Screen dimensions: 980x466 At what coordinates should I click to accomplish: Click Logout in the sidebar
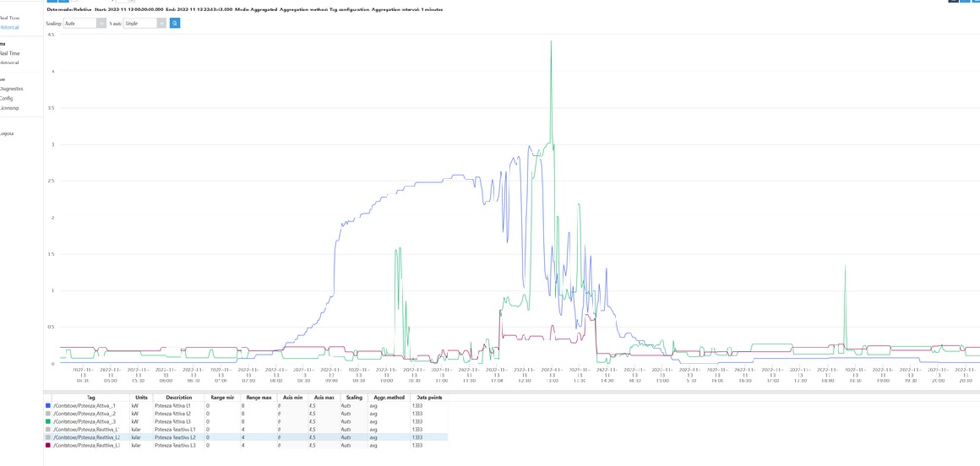click(x=7, y=133)
